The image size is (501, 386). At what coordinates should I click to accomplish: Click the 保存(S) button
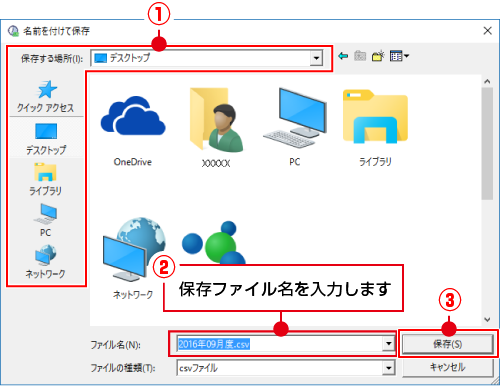tap(448, 344)
